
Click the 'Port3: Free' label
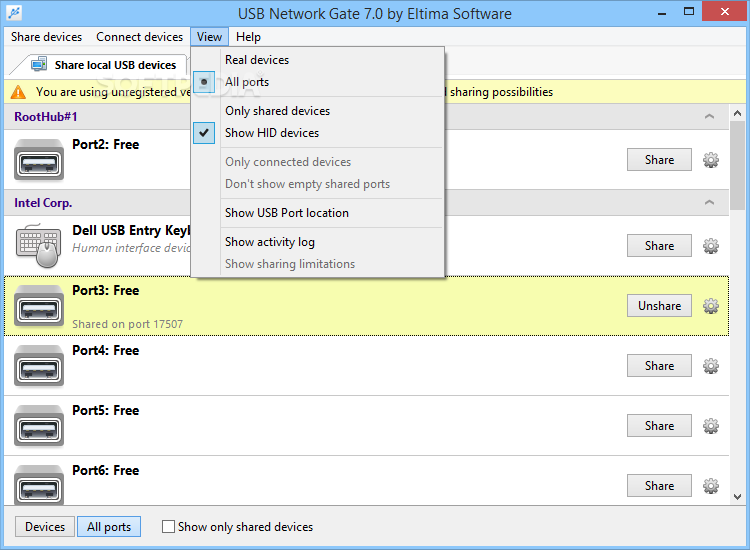pyautogui.click(x=106, y=291)
